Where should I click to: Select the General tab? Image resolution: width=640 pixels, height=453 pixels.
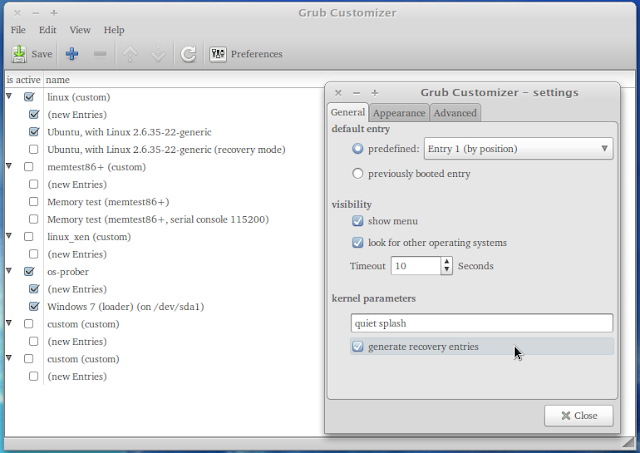coord(348,112)
